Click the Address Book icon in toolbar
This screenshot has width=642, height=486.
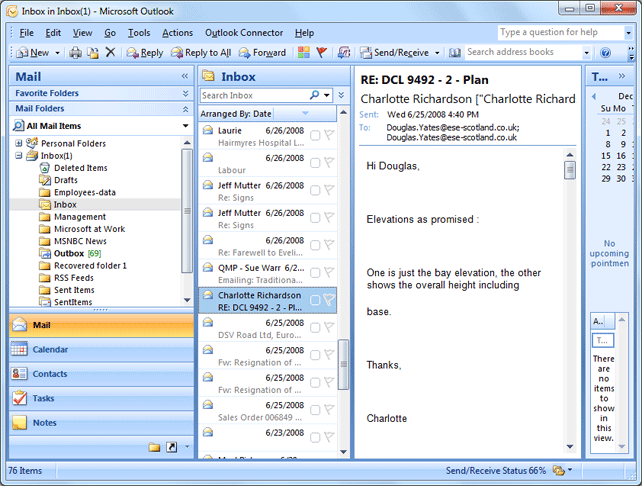point(455,52)
